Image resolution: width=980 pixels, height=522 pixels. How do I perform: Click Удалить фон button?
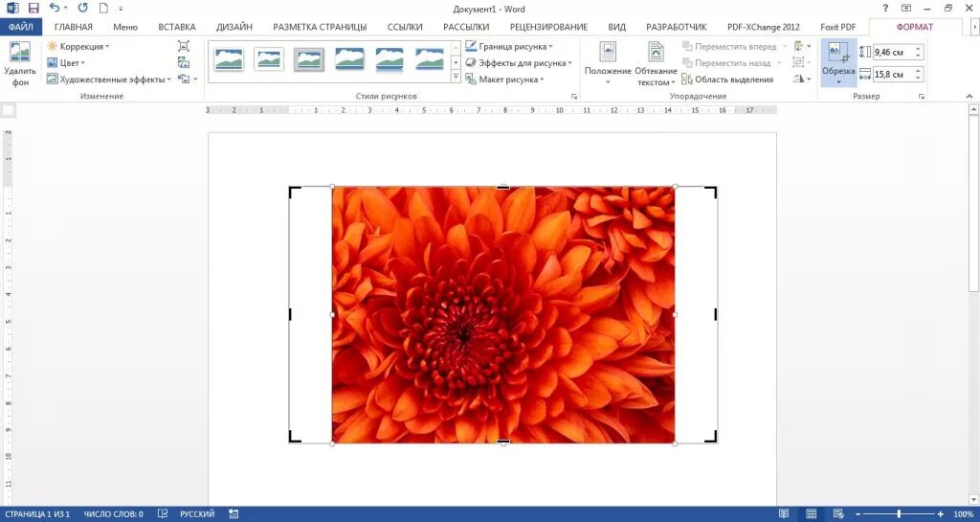coord(20,64)
